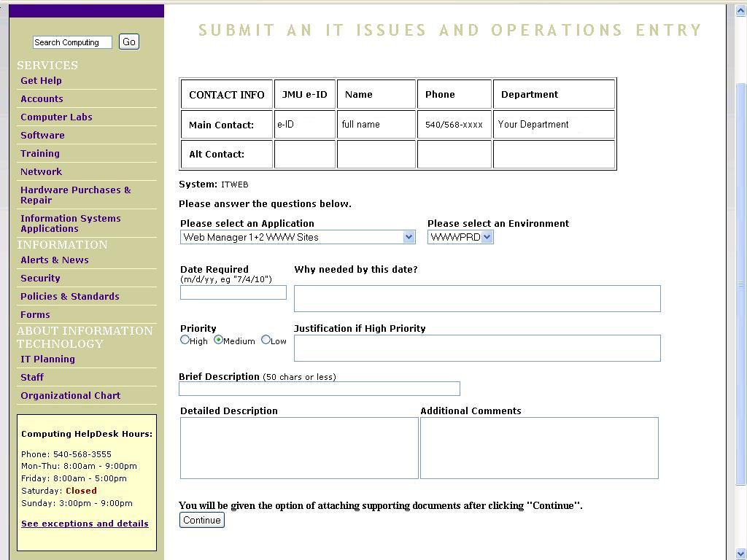Click Why needed by this date box
Viewport: 747px width, 560px height.
pyautogui.click(x=477, y=298)
